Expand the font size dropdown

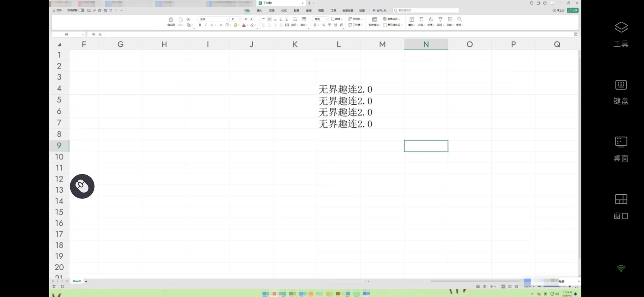(x=240, y=19)
